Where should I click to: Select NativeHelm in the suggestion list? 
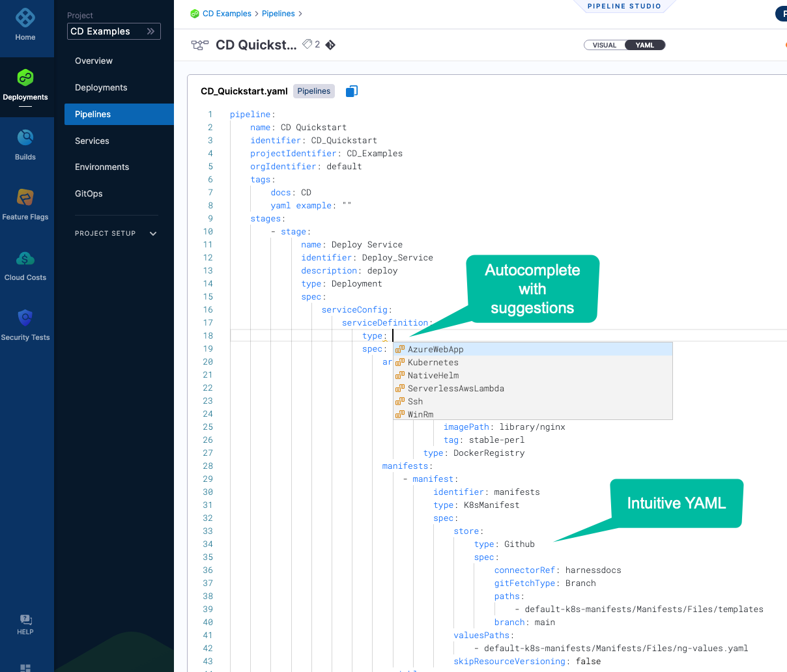433,376
